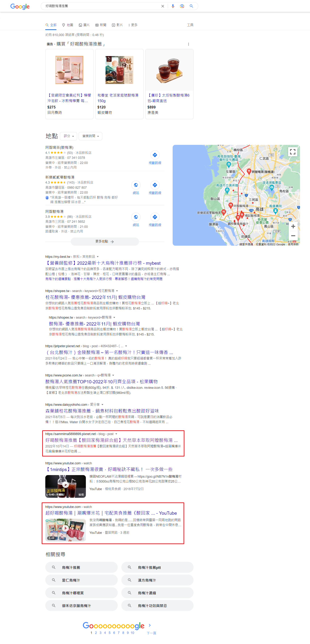Click directions icon for 阿智喝茶(酸梅湯)

155,155
